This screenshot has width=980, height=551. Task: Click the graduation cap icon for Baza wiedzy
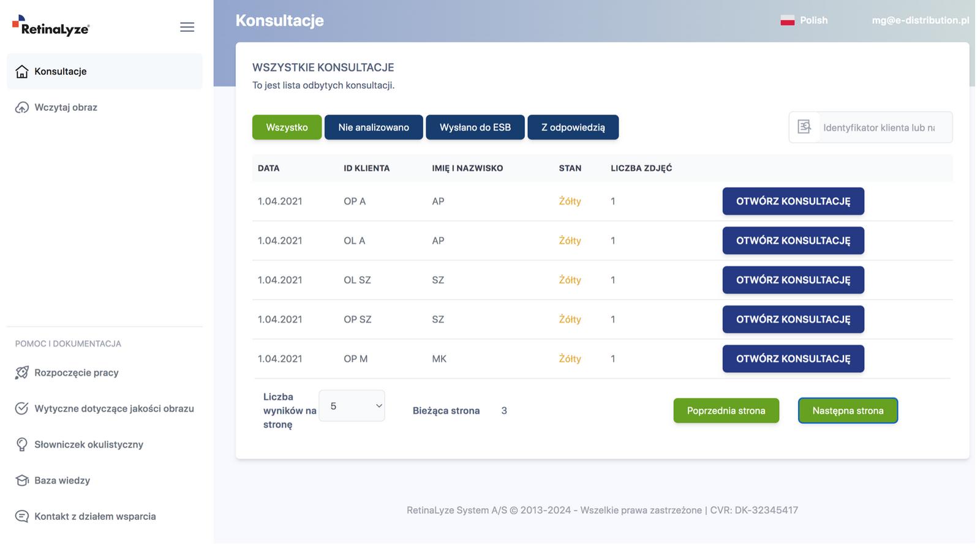(22, 481)
